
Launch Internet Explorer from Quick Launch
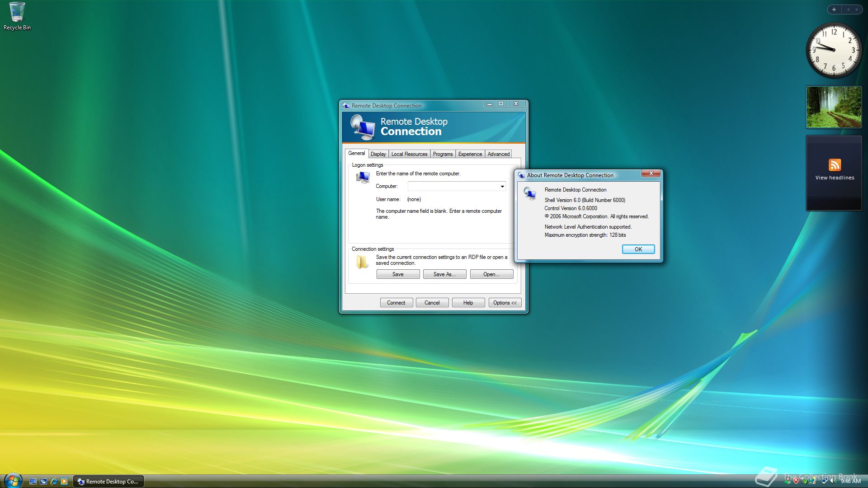click(54, 481)
